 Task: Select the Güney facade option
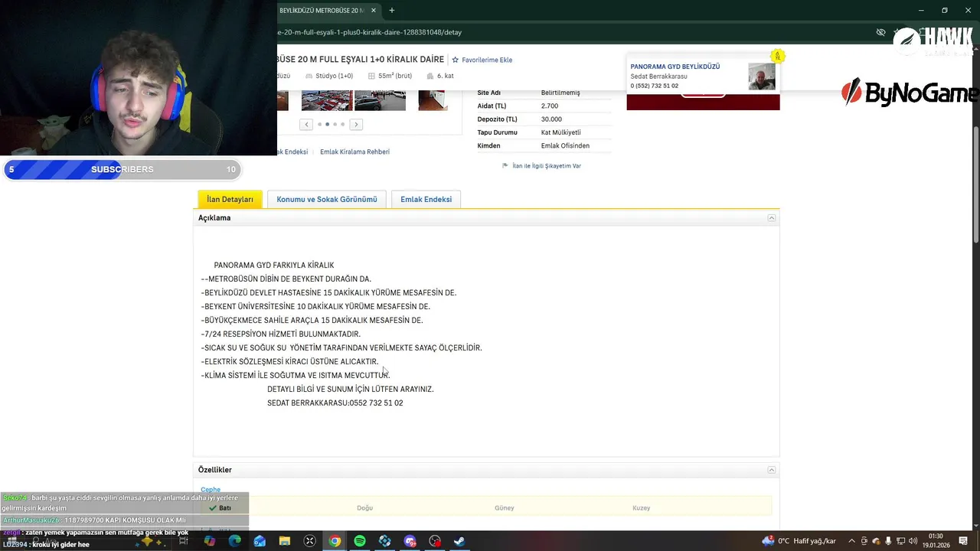[x=504, y=508]
